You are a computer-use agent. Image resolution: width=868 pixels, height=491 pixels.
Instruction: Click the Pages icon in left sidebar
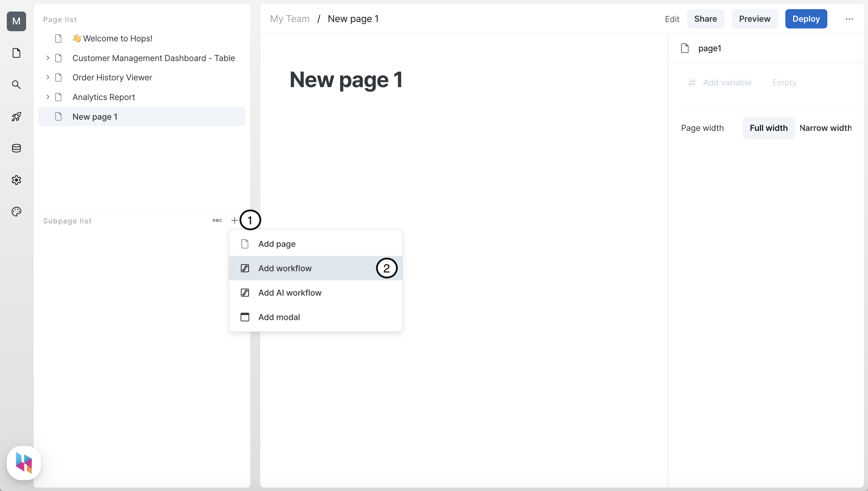click(x=17, y=53)
